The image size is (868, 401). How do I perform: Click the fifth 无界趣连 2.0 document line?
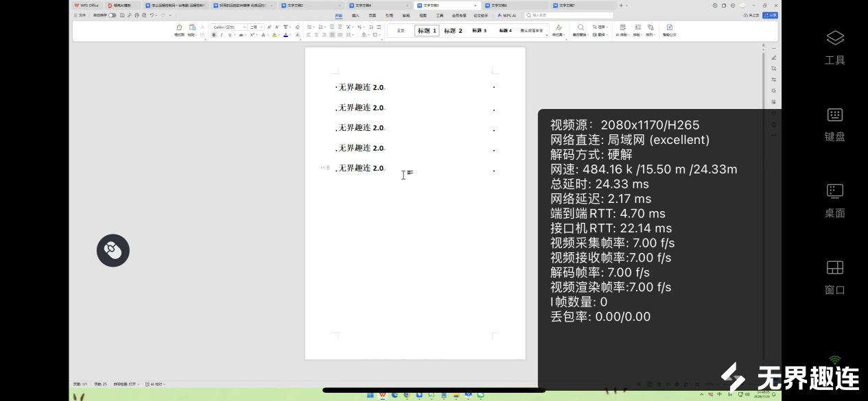[x=360, y=168]
